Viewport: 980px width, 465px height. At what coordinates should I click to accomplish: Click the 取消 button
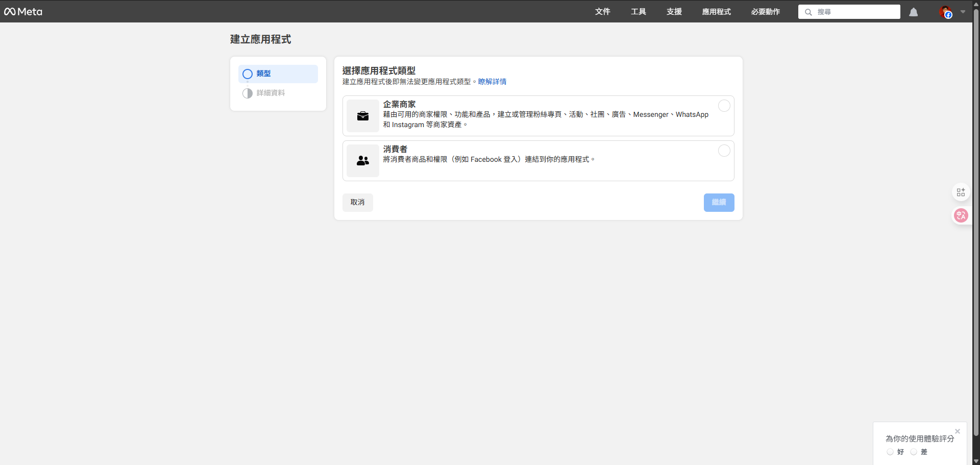(x=357, y=202)
